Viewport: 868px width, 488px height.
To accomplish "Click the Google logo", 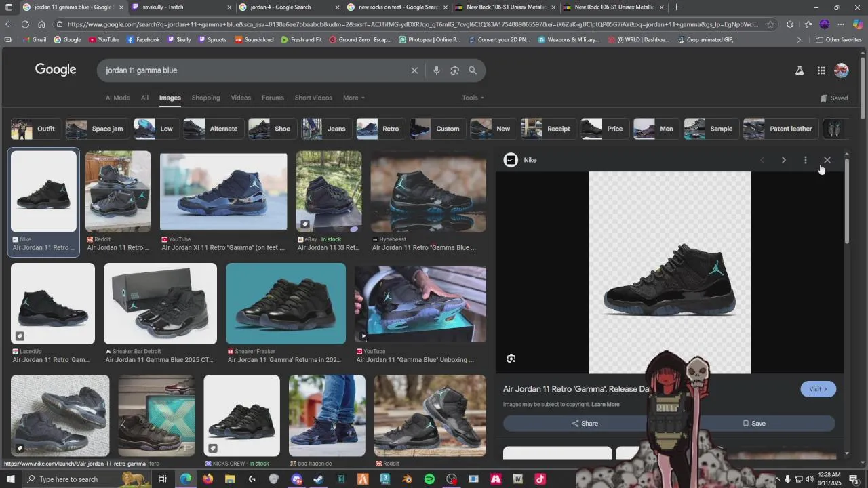I will click(56, 70).
